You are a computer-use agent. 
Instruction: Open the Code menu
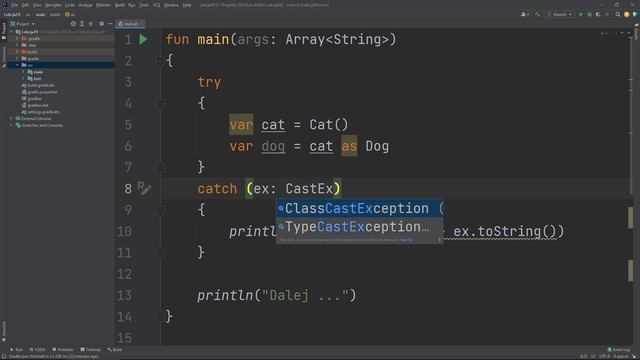point(70,5)
